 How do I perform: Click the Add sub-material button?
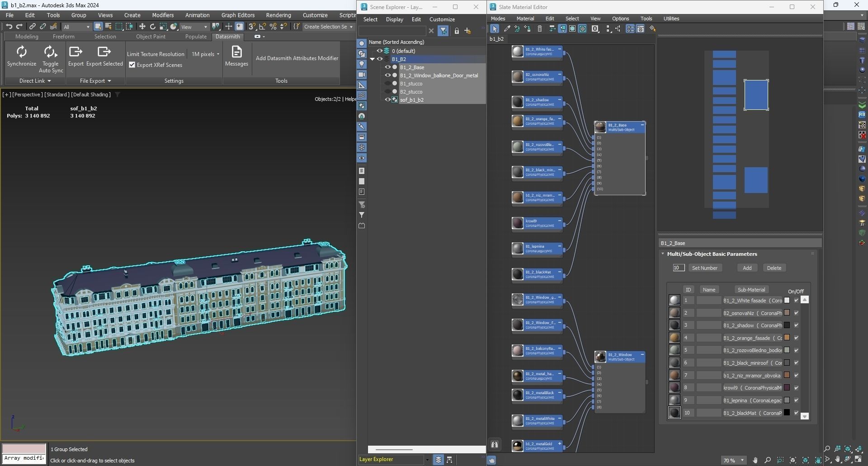(x=747, y=268)
